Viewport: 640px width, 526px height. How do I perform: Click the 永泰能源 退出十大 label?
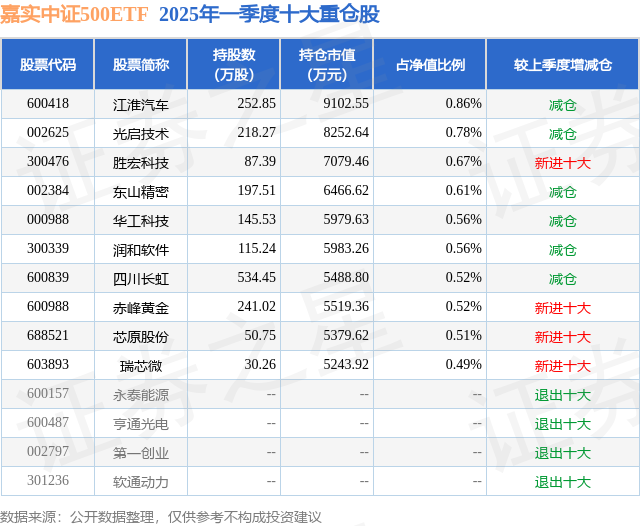(x=563, y=395)
